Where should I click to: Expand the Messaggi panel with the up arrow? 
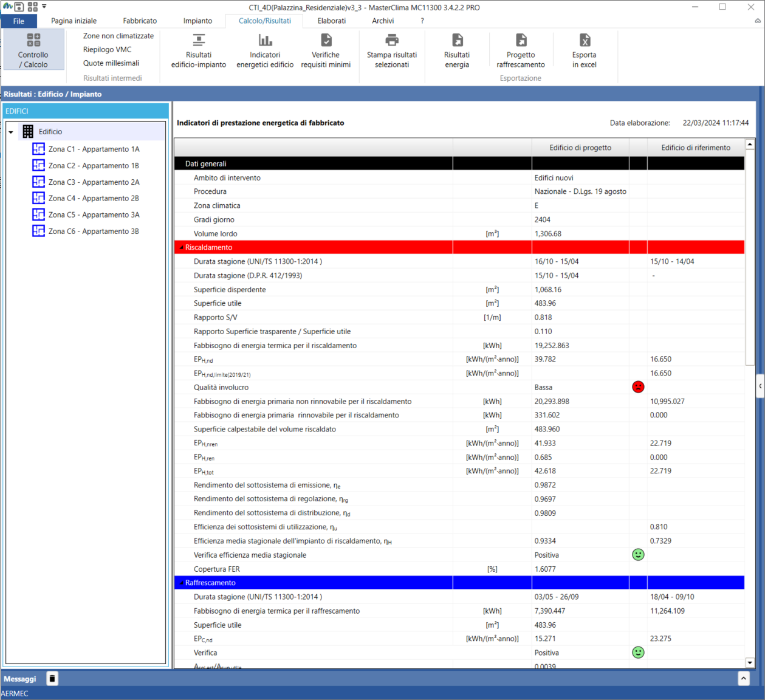[744, 679]
